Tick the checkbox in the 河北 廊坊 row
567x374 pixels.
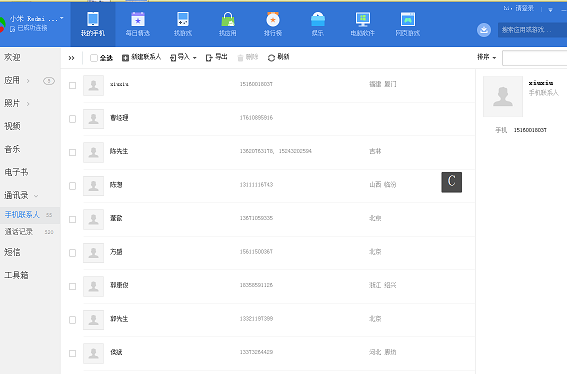point(72,353)
